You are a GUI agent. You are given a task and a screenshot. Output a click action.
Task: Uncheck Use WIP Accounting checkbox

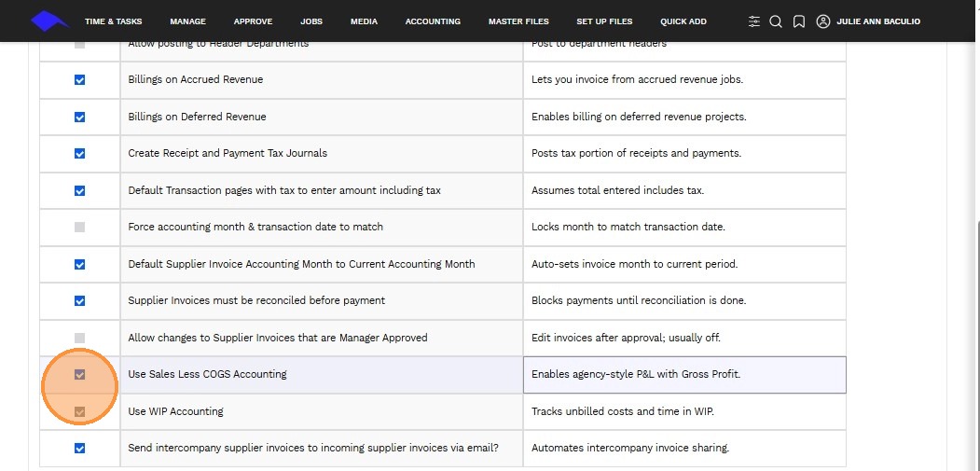point(79,411)
